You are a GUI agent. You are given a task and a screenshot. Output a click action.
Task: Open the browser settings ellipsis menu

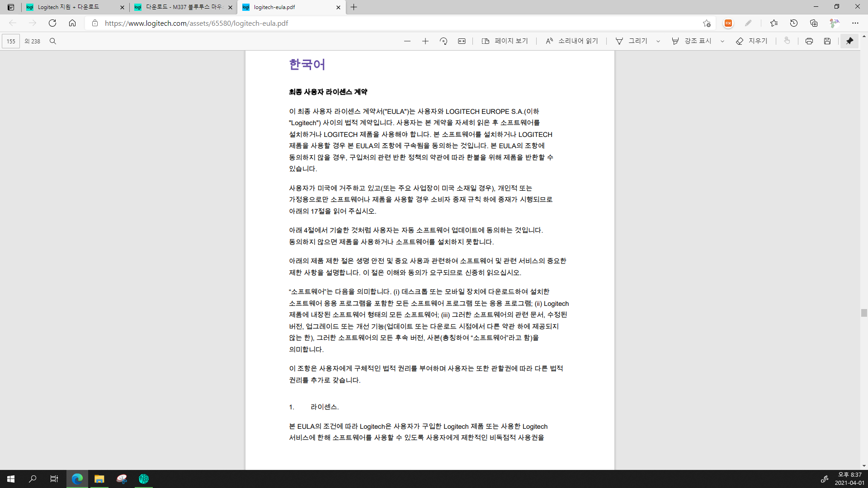click(x=855, y=23)
